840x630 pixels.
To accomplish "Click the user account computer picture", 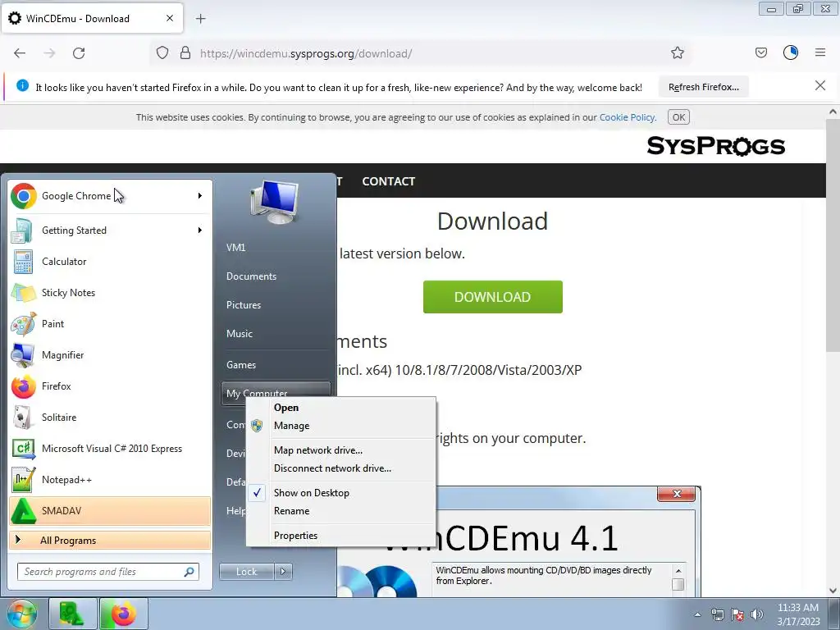I will 275,202.
